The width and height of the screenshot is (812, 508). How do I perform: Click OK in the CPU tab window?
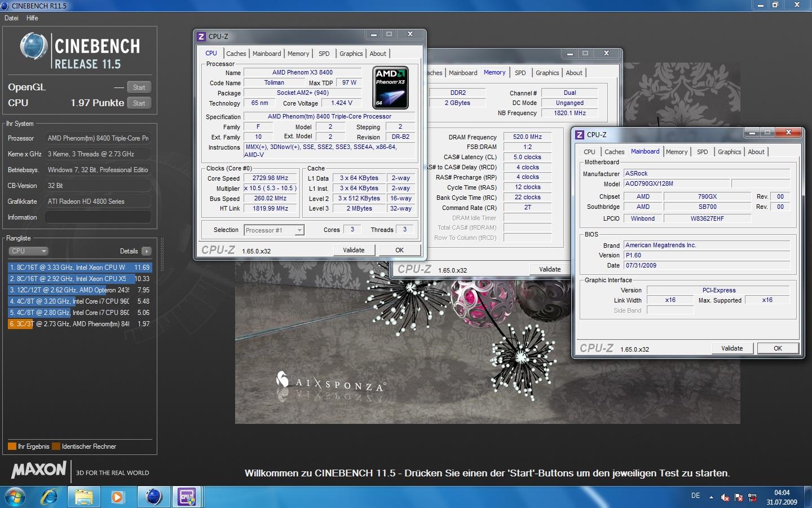tap(399, 250)
